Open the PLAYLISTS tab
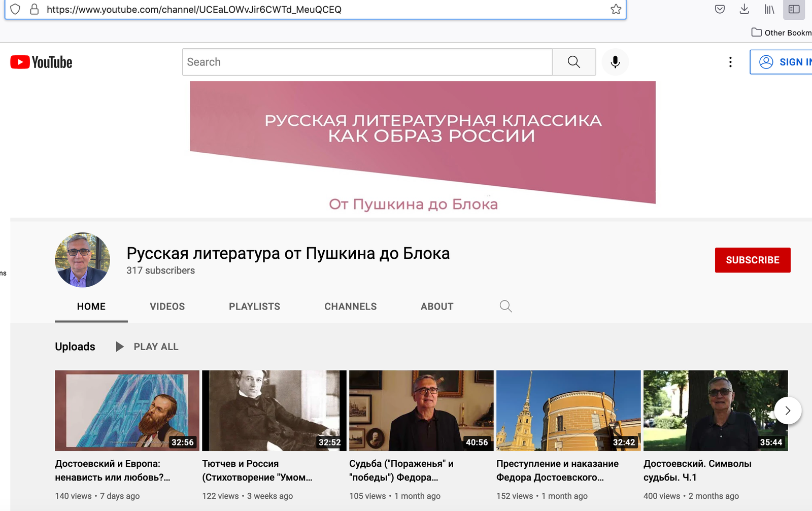Screen dimensions: 812x511 [x=254, y=306]
